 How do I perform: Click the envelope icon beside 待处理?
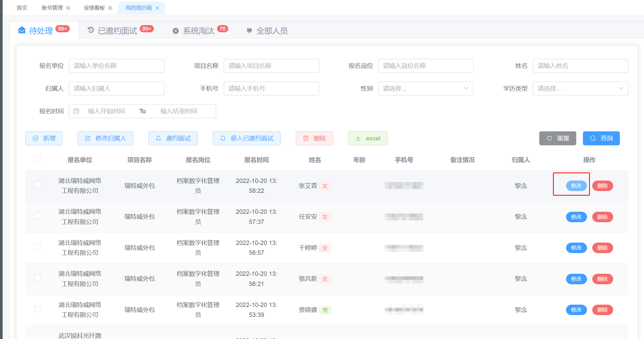pos(22,30)
